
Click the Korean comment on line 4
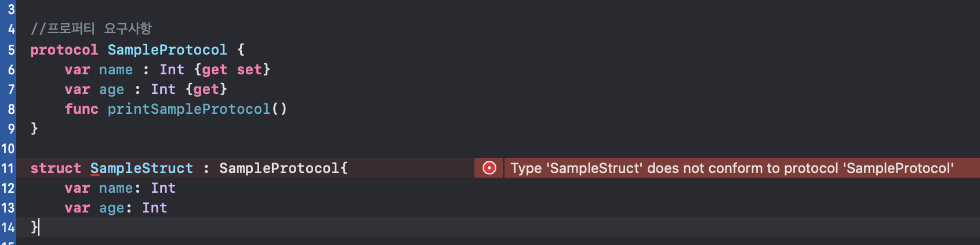tap(91, 28)
